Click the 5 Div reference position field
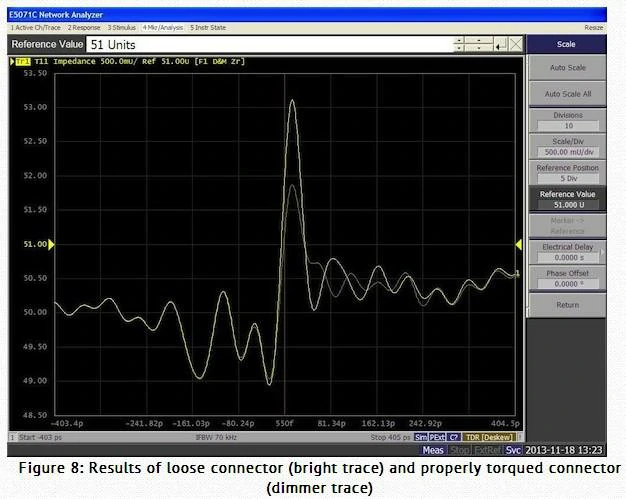The image size is (626, 499). pos(569,178)
